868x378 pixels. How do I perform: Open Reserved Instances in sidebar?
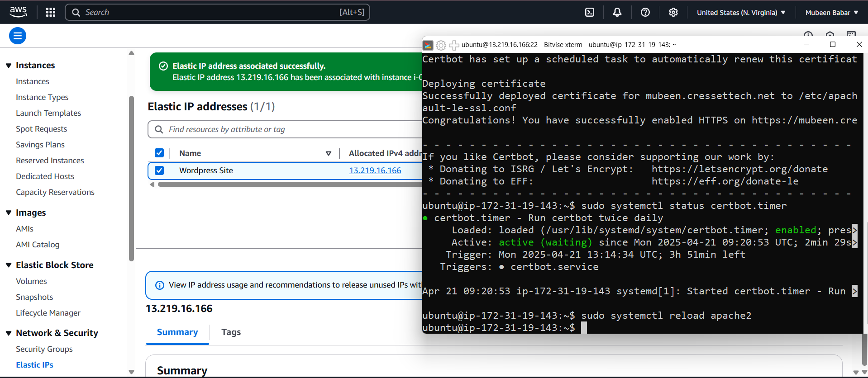coord(50,161)
